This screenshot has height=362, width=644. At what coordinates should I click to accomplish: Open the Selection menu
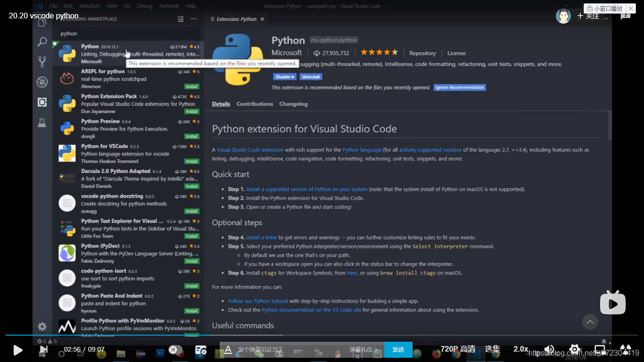coord(90,6)
